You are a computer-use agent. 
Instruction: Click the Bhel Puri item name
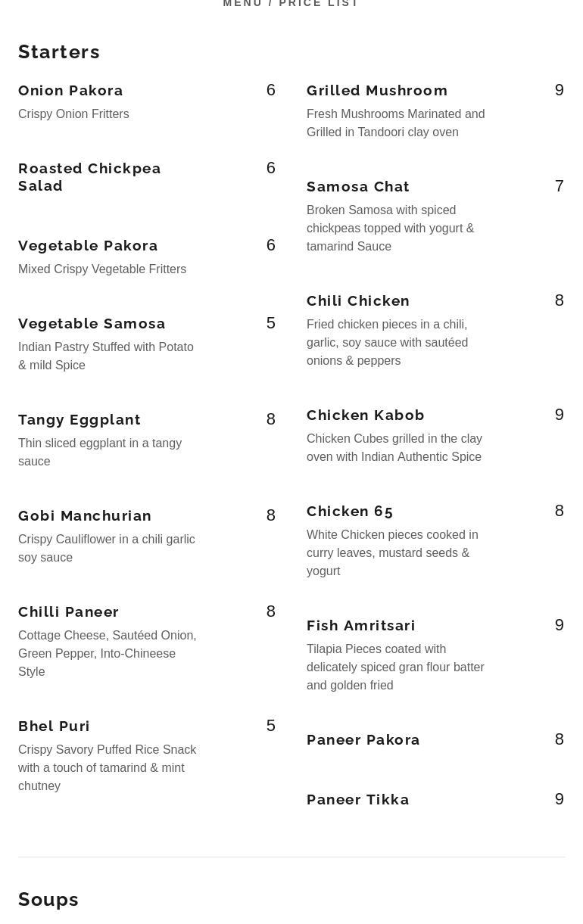coord(55,726)
